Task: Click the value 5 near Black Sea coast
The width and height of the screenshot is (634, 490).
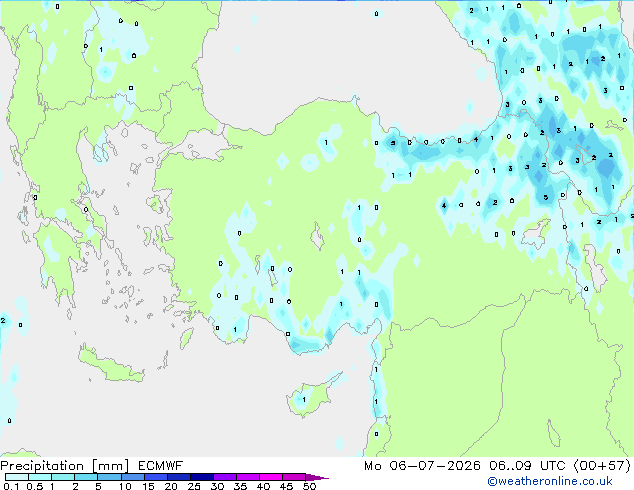Action: pos(393,143)
